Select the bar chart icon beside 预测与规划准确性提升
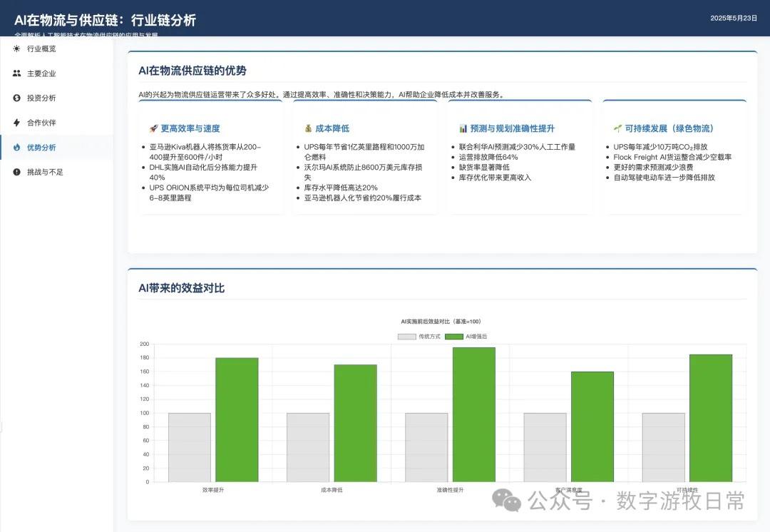770x532 pixels. 463,129
